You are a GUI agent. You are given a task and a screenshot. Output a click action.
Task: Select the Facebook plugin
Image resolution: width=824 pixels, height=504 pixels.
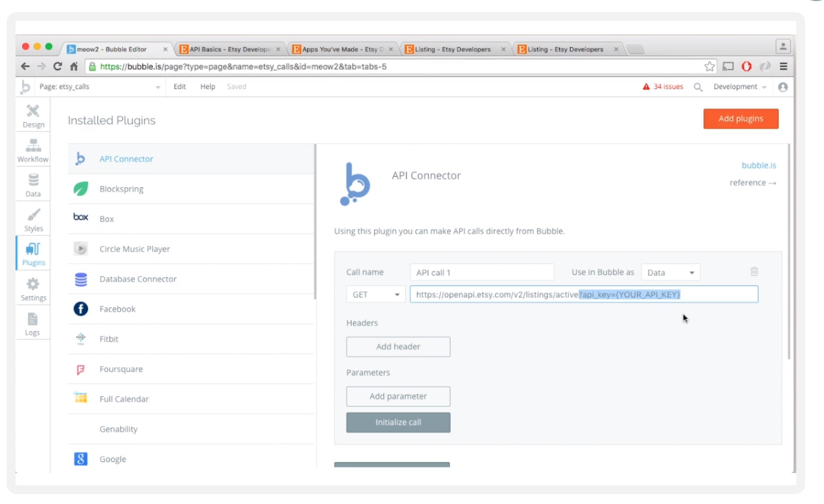(x=191, y=309)
